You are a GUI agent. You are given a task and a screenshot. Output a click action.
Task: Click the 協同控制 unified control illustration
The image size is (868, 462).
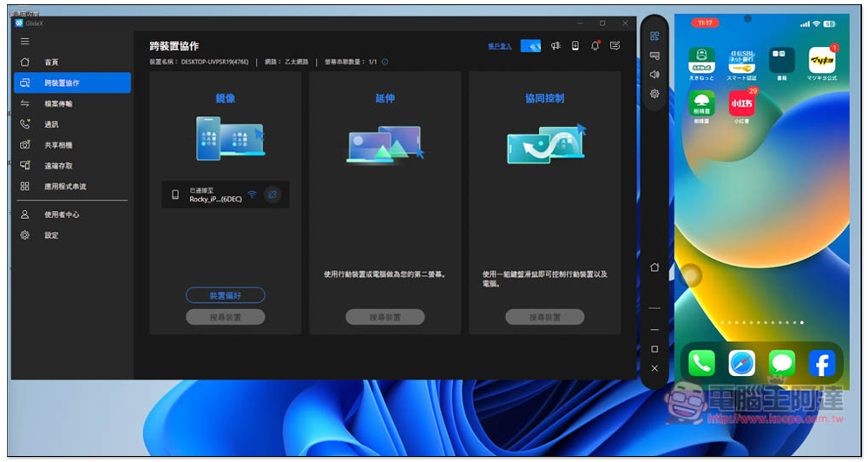[546, 143]
